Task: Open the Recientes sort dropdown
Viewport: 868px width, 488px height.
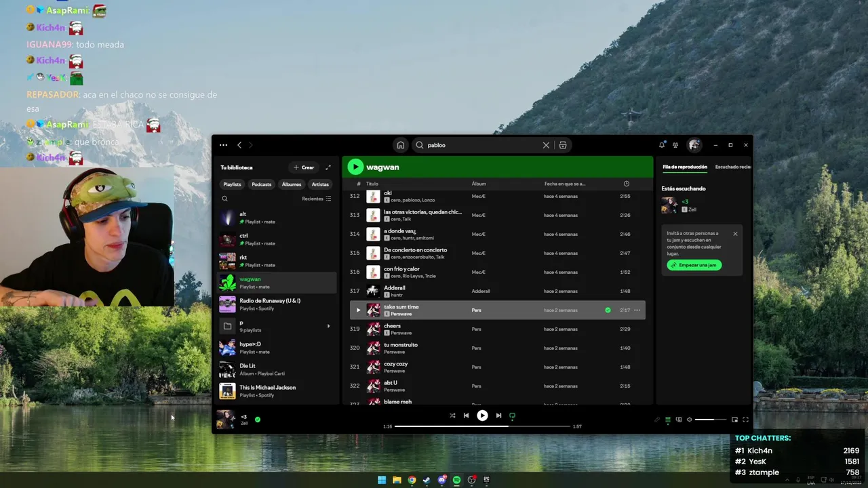Action: pyautogui.click(x=317, y=199)
